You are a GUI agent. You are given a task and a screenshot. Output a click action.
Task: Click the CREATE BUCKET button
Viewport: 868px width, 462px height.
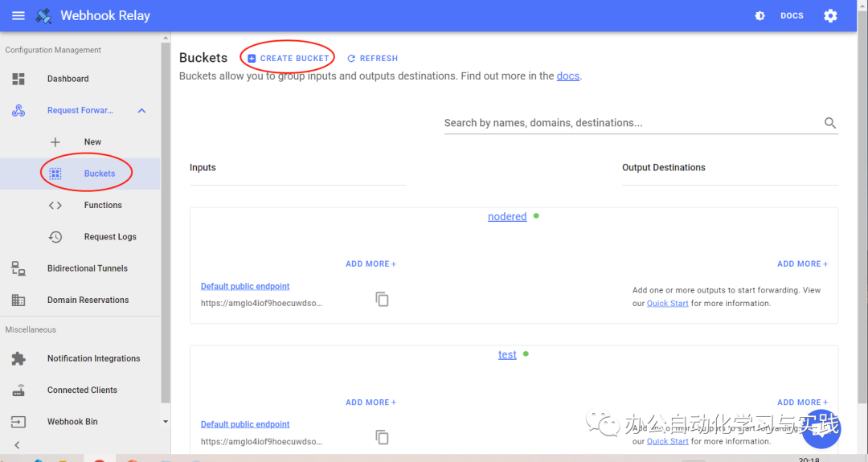point(289,58)
